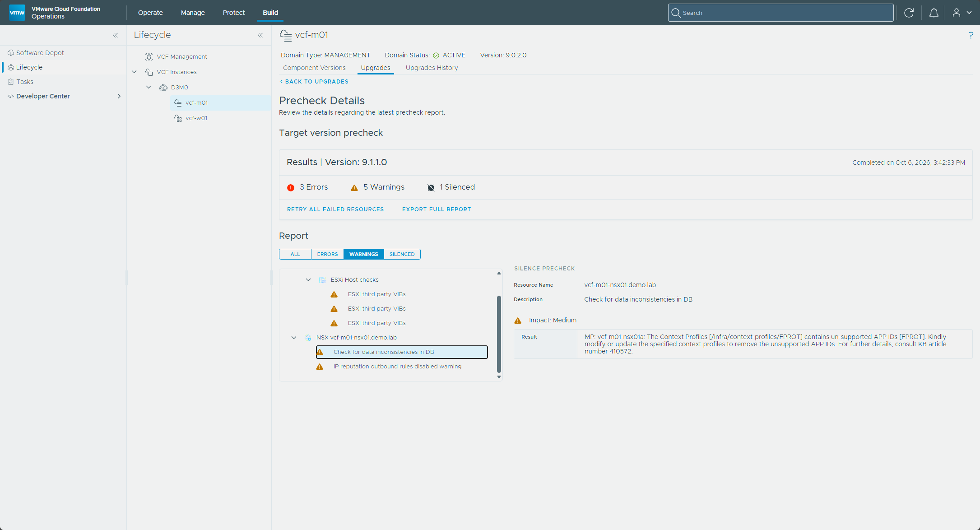
Task: Open the user account menu icon
Action: [x=957, y=13]
